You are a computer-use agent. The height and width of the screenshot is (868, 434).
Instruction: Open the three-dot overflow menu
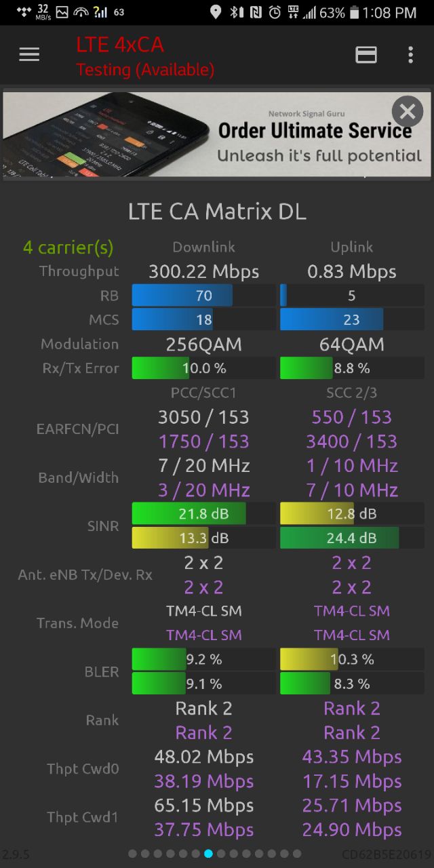(x=410, y=55)
